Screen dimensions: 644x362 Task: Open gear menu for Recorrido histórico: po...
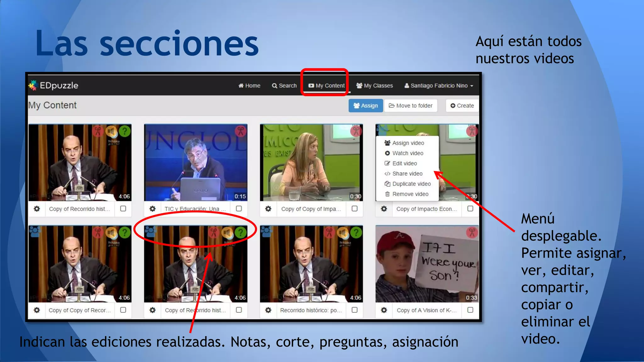[268, 310]
